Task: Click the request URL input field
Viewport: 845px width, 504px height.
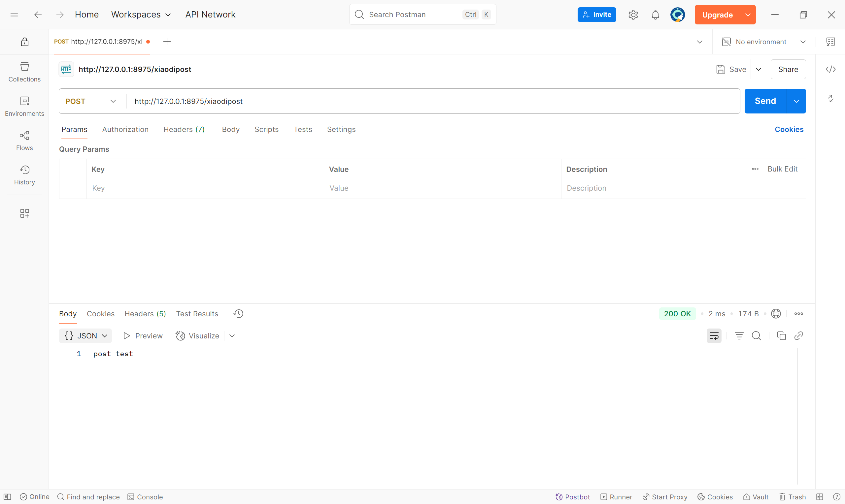Action: 431,101
